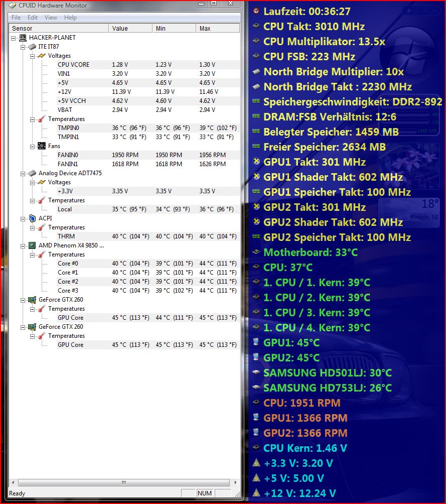Click the CPU Kern 1.46 V entry
Image resolution: width=446 pixels, height=504 pixels.
click(x=305, y=448)
